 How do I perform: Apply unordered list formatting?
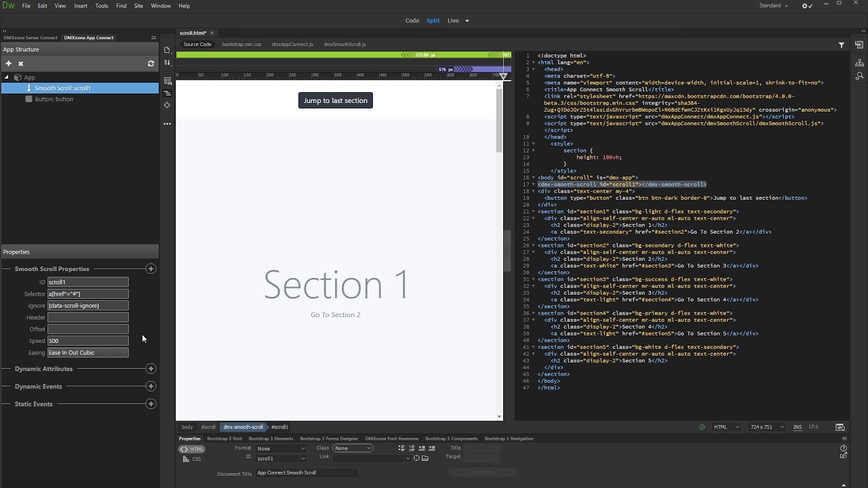point(401,448)
